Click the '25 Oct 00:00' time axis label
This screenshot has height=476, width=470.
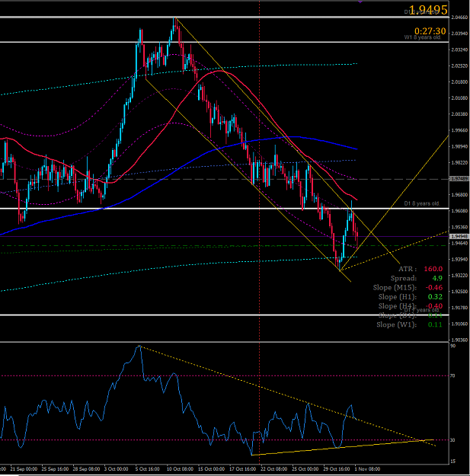point(305,469)
